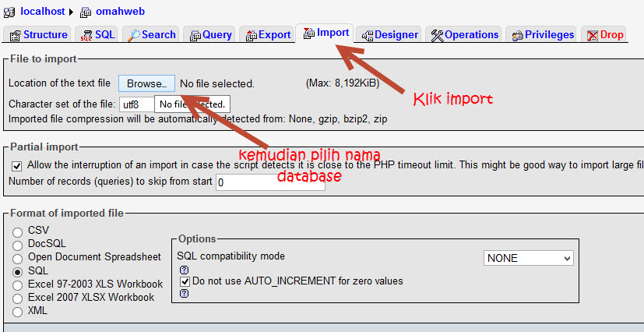Click help icon below SQL compatibility mode
Viewport: 644px width, 332px height.
click(x=185, y=270)
